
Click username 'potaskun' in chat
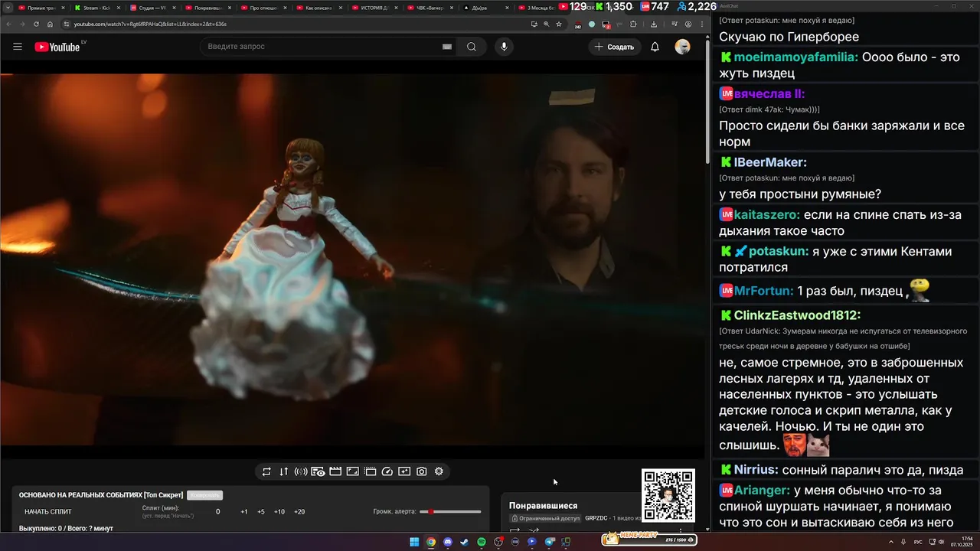coord(777,251)
